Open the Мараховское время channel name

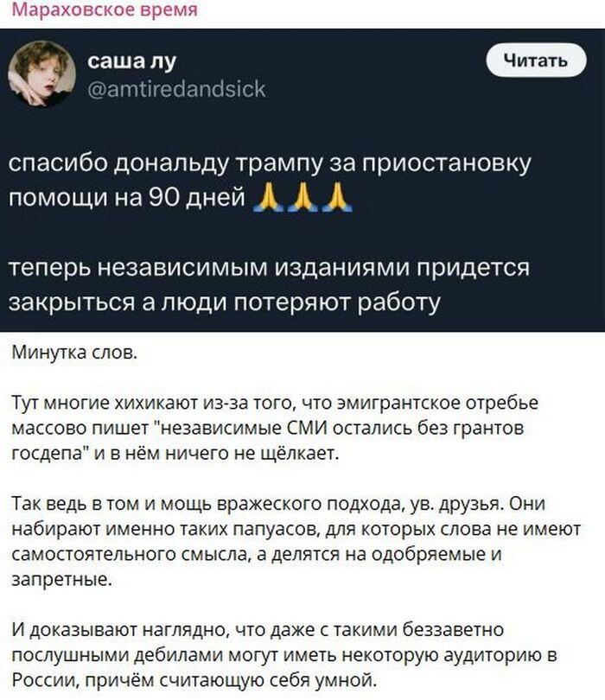(106, 10)
